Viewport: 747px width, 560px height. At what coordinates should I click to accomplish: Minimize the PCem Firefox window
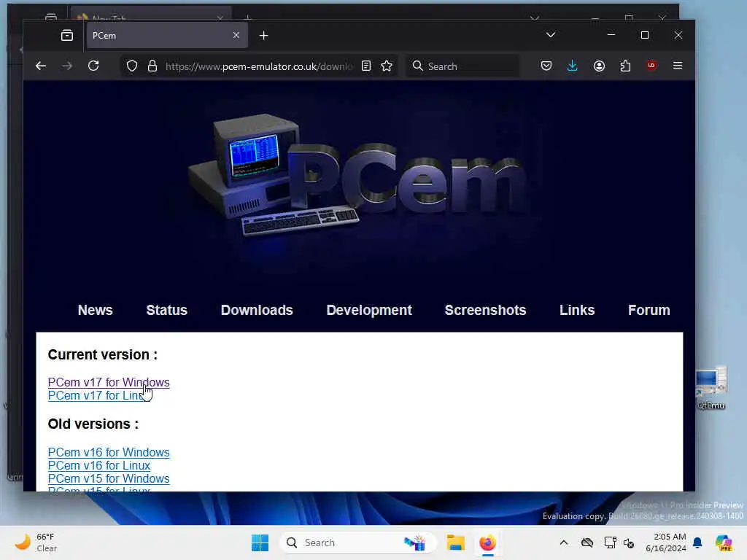click(611, 35)
